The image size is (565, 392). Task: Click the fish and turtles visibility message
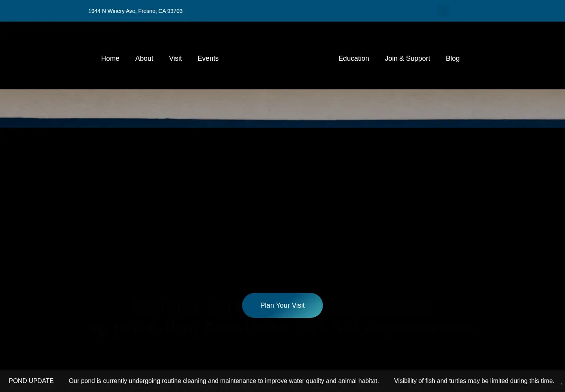[474, 381]
